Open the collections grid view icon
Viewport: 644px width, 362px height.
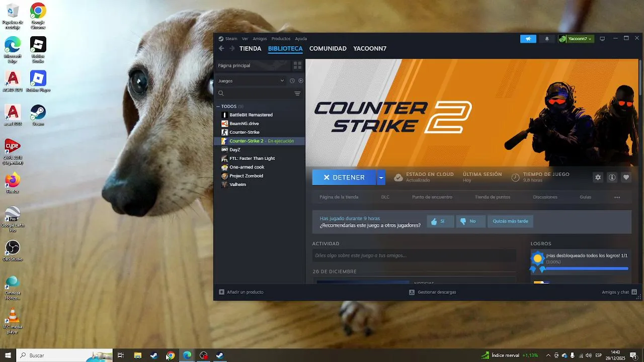tap(297, 65)
